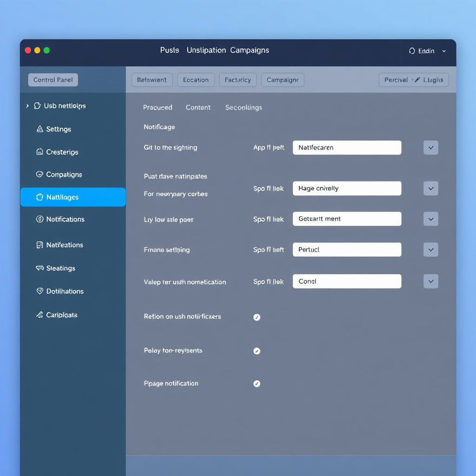The height and width of the screenshot is (476, 476).
Task: Select the Settings icon in the sidebar
Action: tap(40, 129)
